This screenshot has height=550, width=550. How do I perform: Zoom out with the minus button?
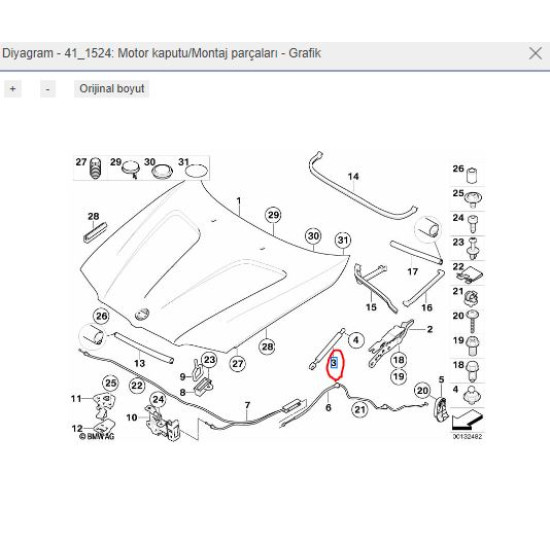(x=47, y=89)
